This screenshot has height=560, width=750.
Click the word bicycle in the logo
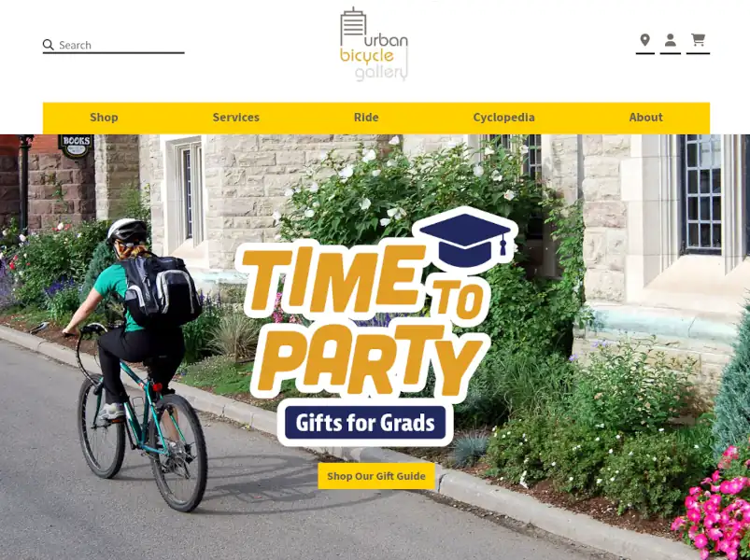pyautogui.click(x=367, y=56)
